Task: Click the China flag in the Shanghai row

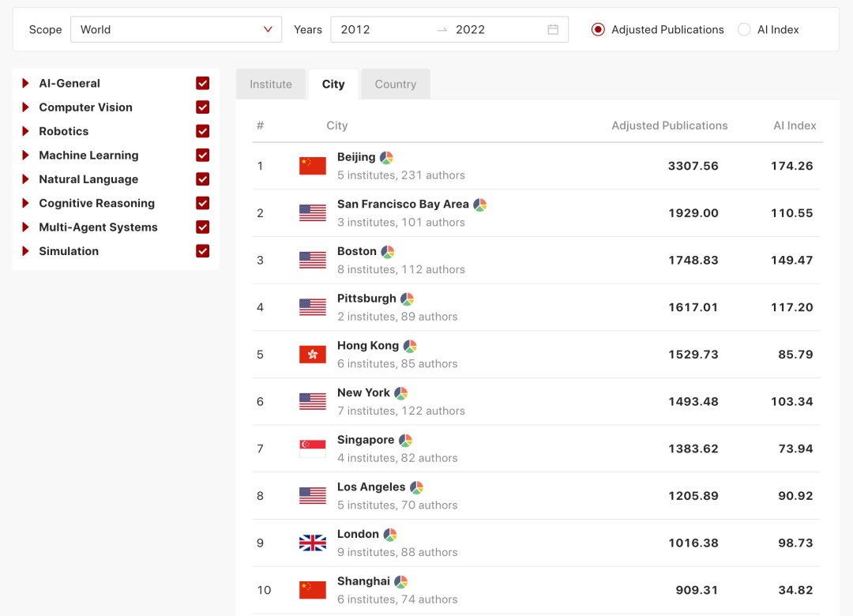Action: [313, 590]
